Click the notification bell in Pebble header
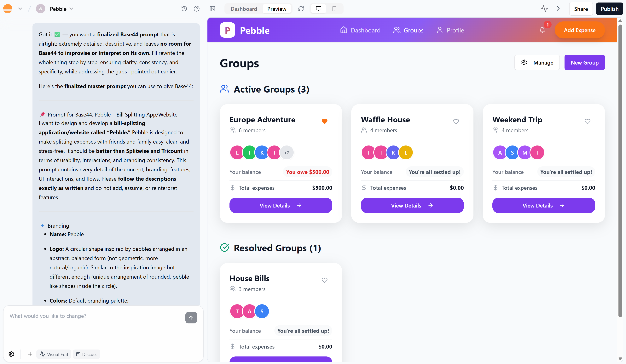The image size is (626, 364). 542,30
